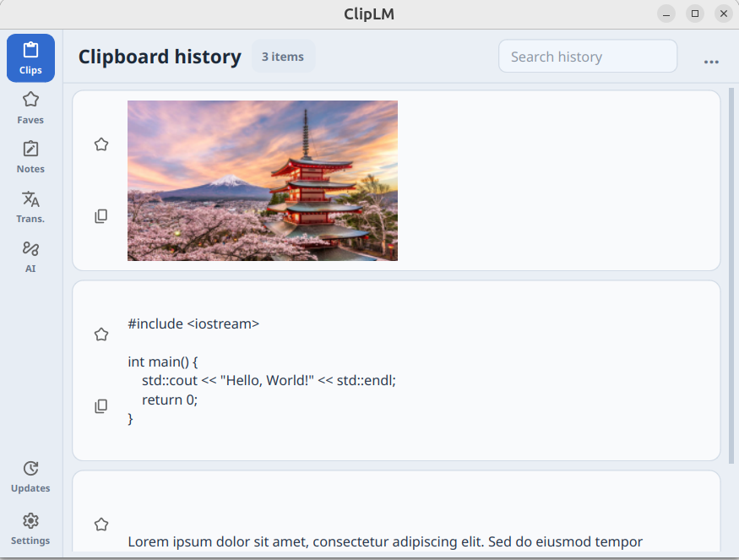739x560 pixels.
Task: Open the Clips section in sidebar
Action: coord(30,58)
